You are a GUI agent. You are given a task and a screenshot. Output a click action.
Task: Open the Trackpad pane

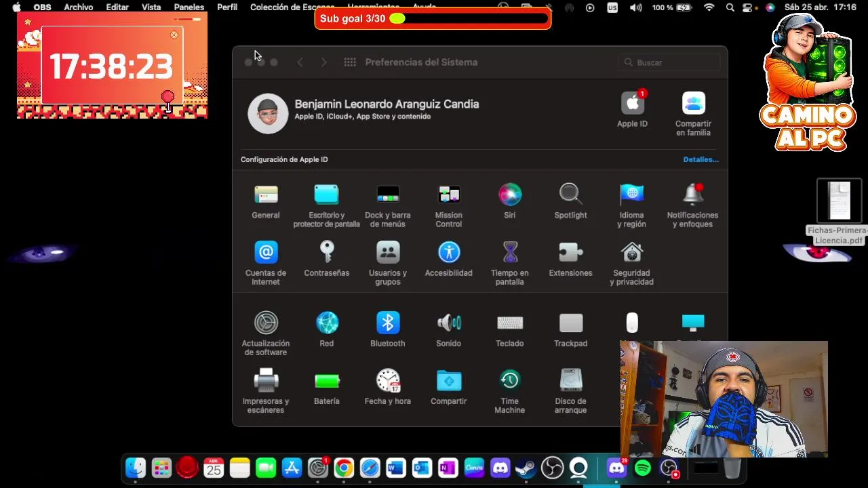(x=570, y=329)
